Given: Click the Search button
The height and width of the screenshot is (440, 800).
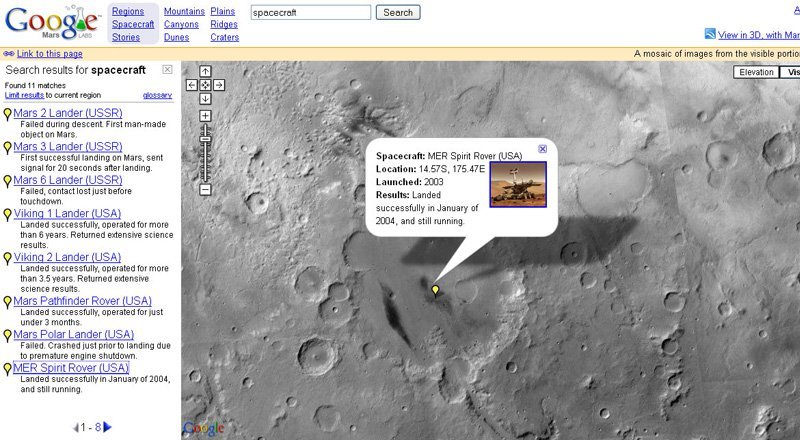Looking at the screenshot, I should point(398,12).
